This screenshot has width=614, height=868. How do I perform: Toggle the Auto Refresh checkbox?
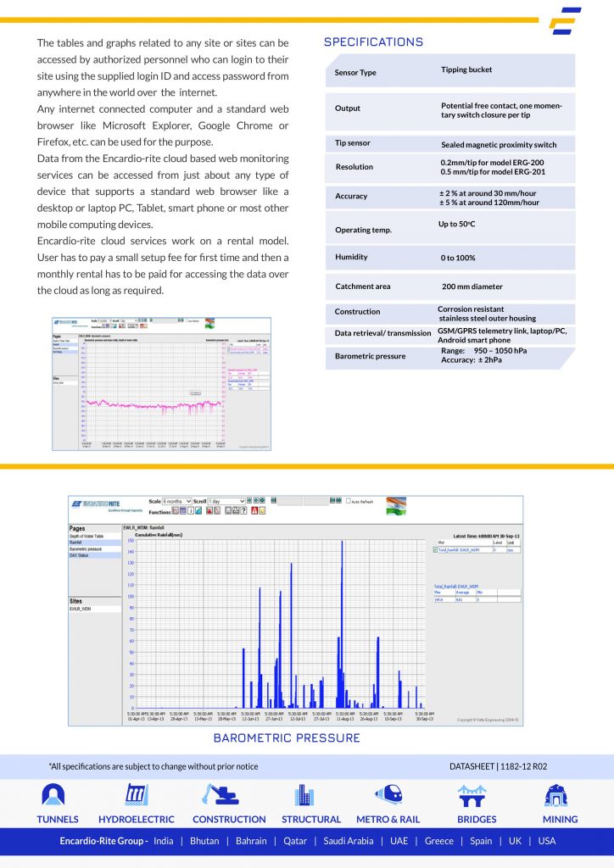(349, 500)
